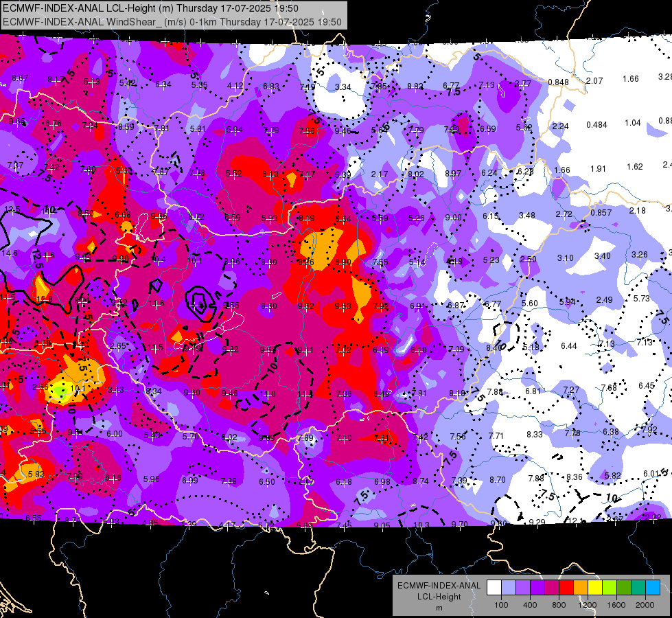This screenshot has height=618, width=672.
Task: Click the map value 5.96
Action: [151, 479]
